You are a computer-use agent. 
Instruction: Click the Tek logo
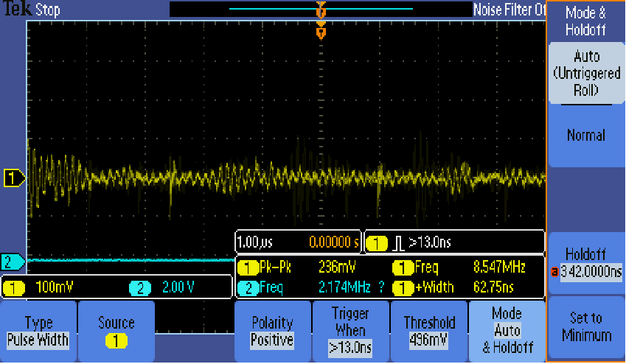(x=18, y=9)
